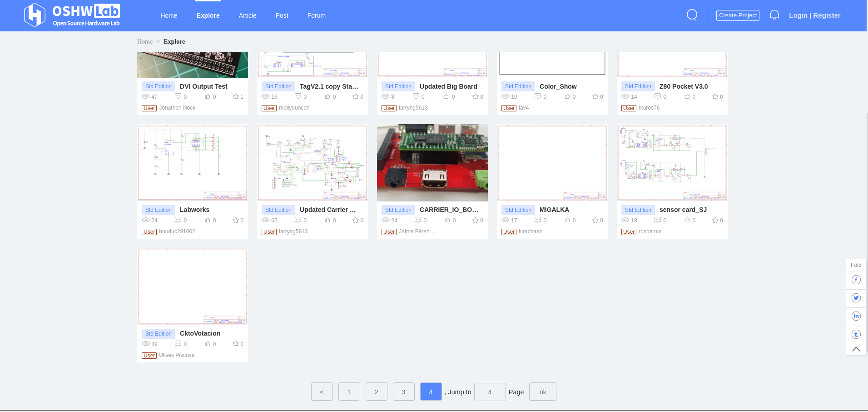
Task: Go to page 3
Action: tap(404, 392)
